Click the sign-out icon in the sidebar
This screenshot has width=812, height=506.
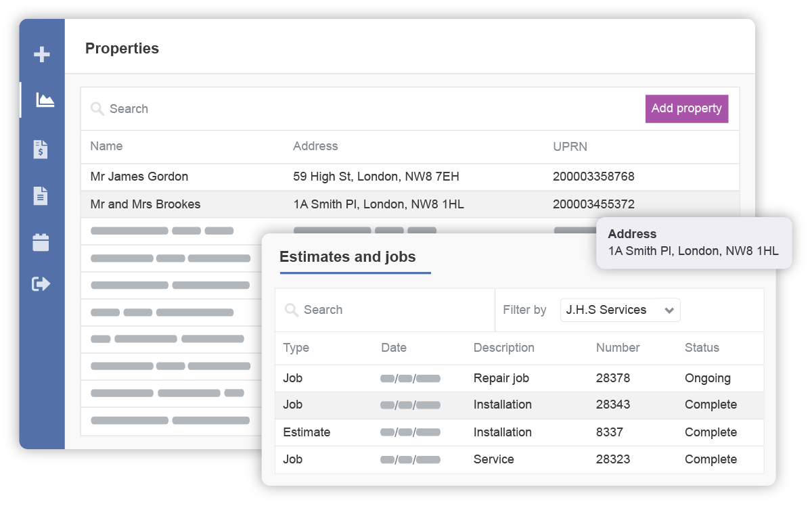[42, 284]
